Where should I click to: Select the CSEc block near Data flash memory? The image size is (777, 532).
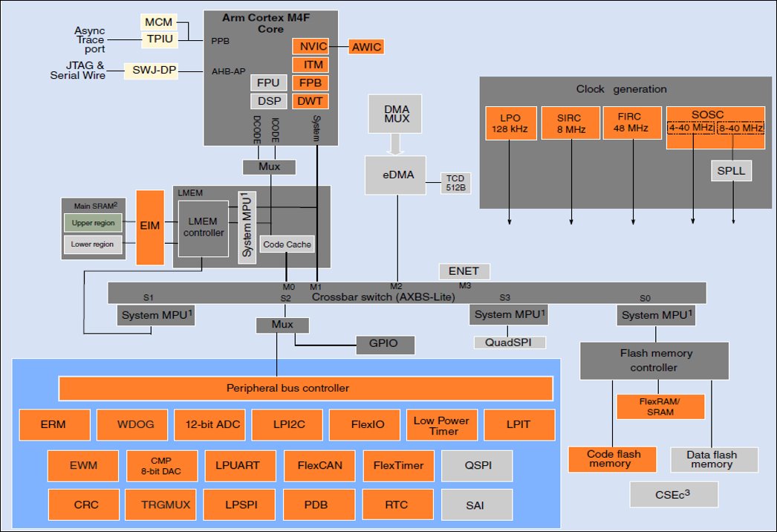pos(674,493)
